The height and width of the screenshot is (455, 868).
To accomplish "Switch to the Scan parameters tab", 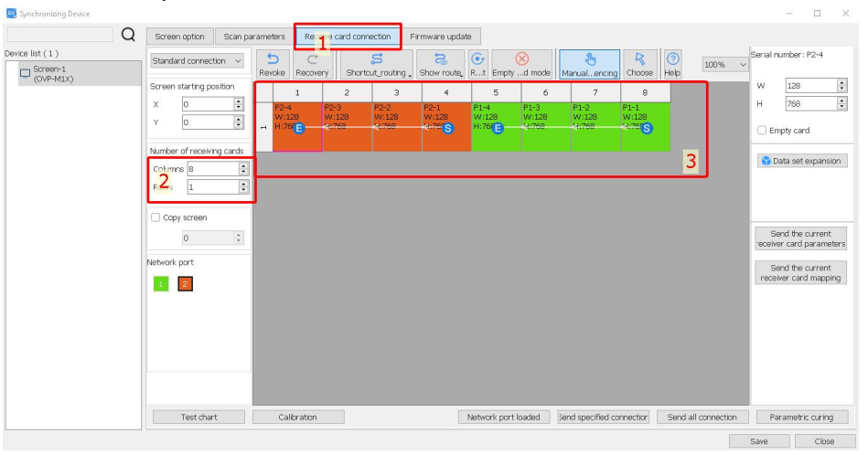I will [254, 37].
